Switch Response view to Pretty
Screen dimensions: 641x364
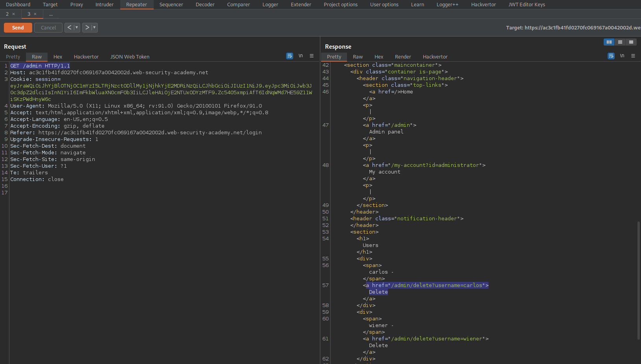pyautogui.click(x=334, y=57)
